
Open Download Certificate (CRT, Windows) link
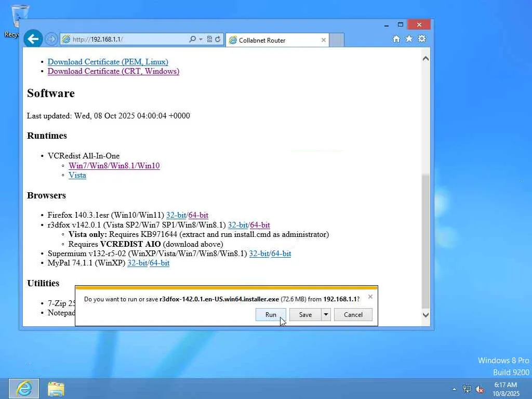(x=113, y=71)
